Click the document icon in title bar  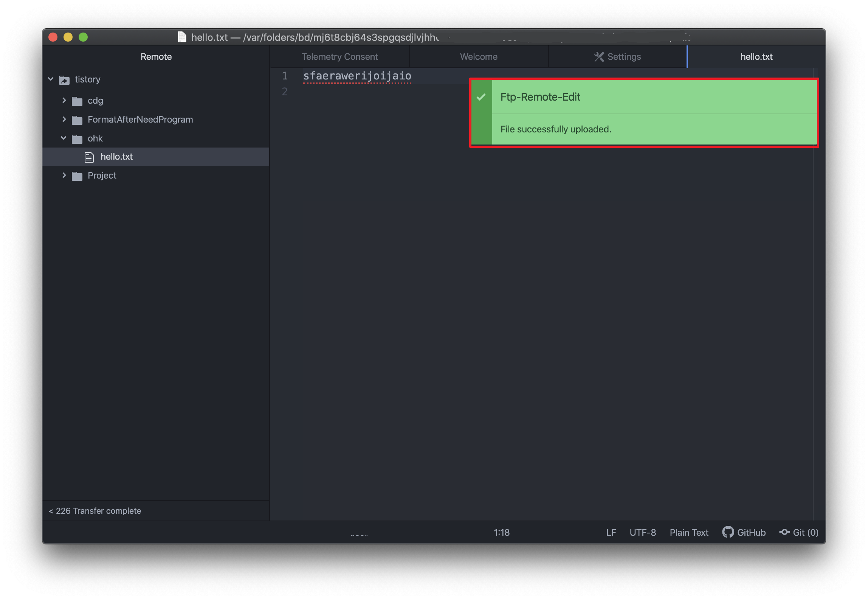pos(182,37)
